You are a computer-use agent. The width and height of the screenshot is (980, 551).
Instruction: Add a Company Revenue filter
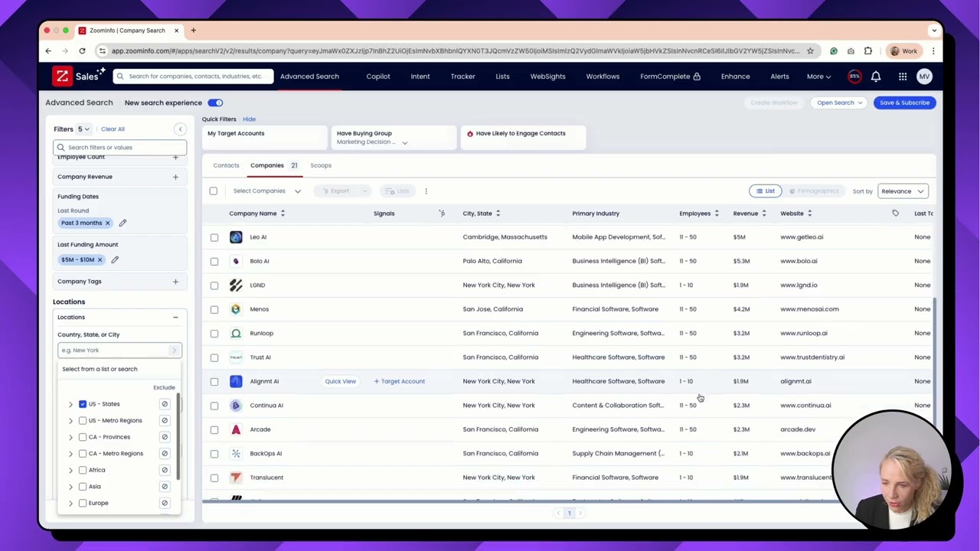(175, 177)
